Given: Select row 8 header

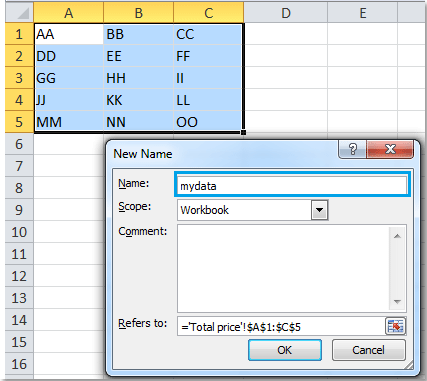Looking at the screenshot, I should [19, 188].
